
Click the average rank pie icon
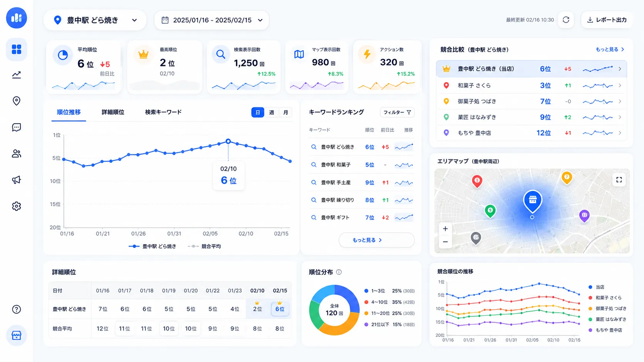pyautogui.click(x=63, y=55)
